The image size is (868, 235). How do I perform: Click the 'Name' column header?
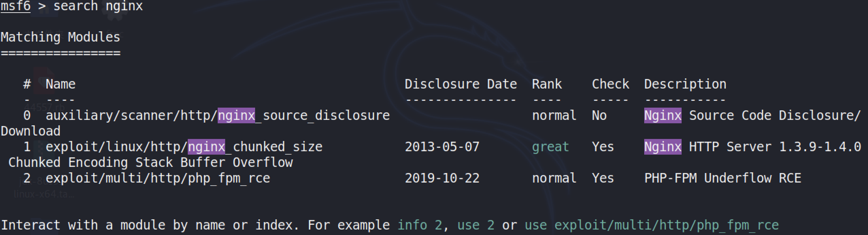[x=61, y=84]
